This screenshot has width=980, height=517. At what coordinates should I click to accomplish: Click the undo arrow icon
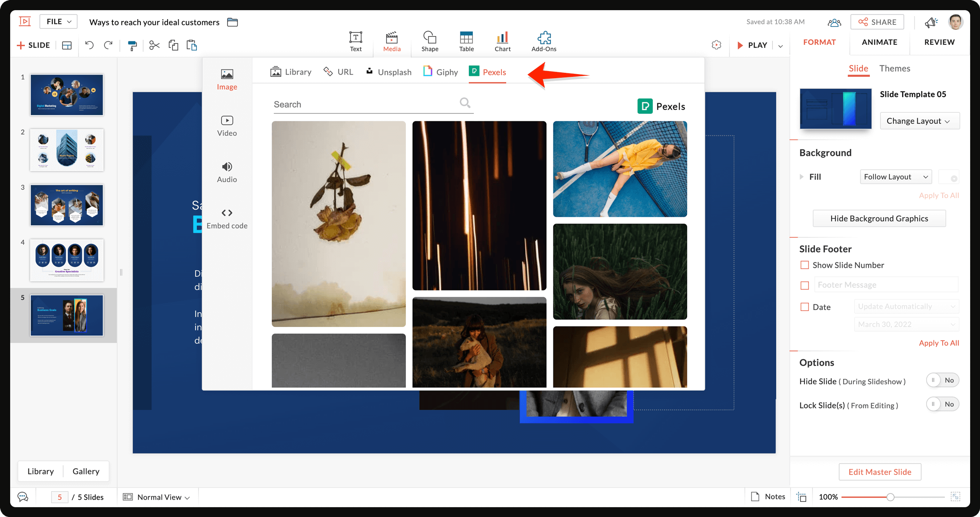(x=89, y=45)
